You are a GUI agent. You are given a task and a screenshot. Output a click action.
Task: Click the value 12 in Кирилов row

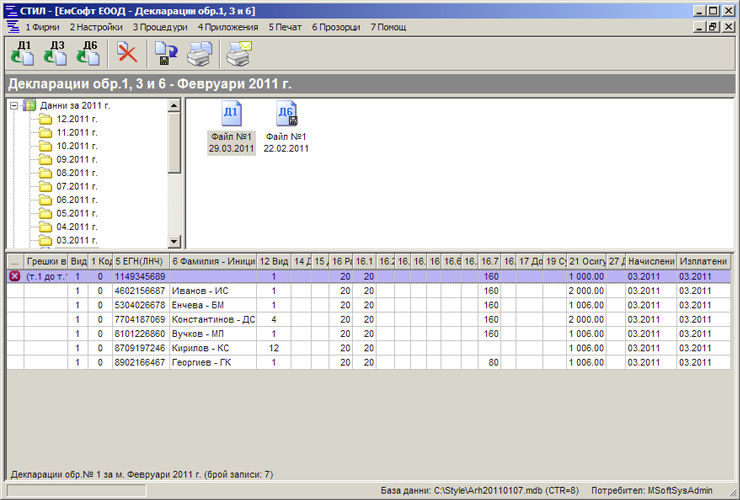274,348
